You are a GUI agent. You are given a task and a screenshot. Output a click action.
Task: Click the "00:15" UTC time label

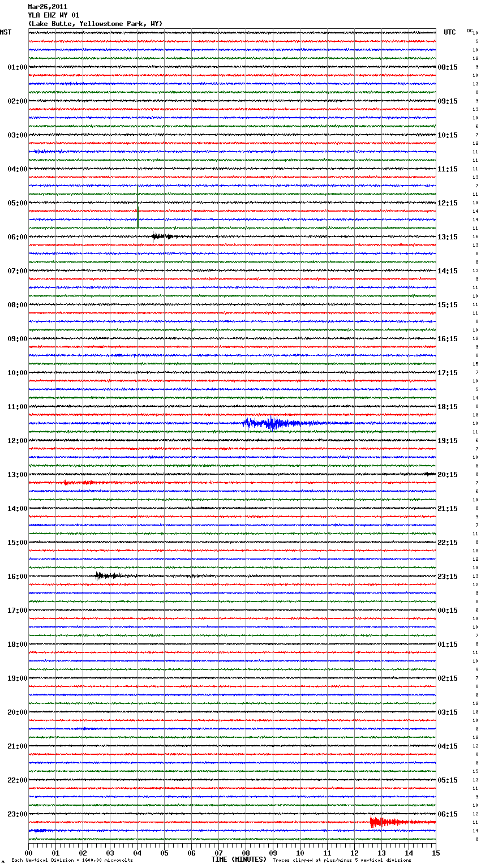point(448,611)
